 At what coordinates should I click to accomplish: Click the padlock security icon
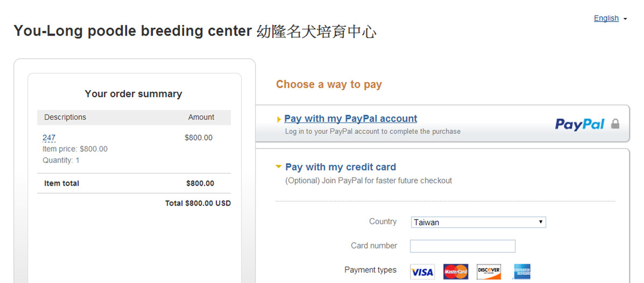[x=615, y=124]
